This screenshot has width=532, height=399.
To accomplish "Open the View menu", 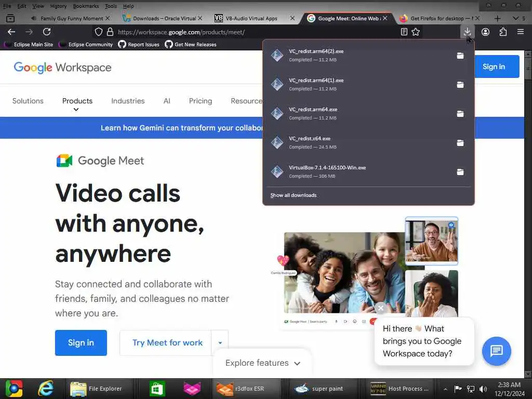I will (38, 6).
